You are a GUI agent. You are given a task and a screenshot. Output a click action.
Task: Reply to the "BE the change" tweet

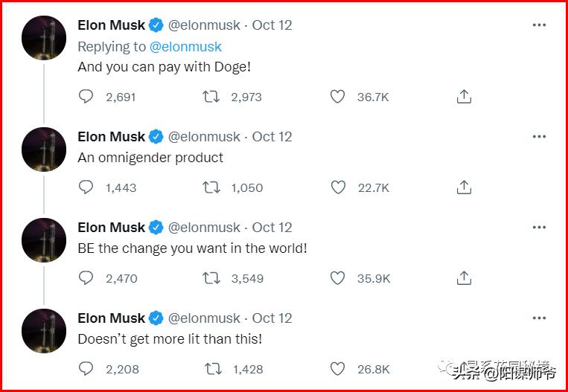coord(86,278)
